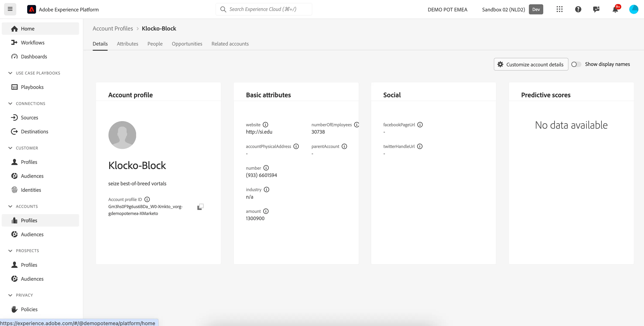Image resolution: width=644 pixels, height=326 pixels.
Task: Open the help question mark icon
Action: pyautogui.click(x=578, y=9)
